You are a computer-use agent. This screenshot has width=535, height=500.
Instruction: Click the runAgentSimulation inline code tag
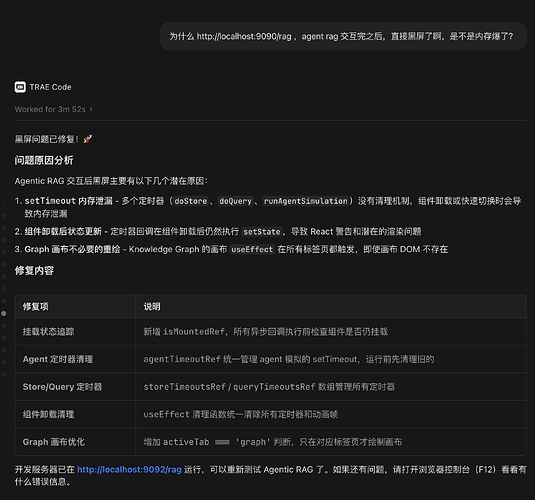point(306,201)
